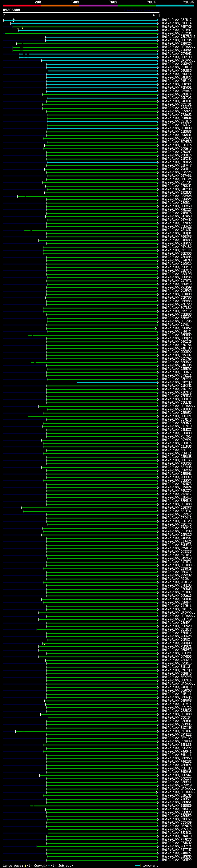Select hit label UniRef100_A8UC68
197x868 pixels.
[176, 464]
